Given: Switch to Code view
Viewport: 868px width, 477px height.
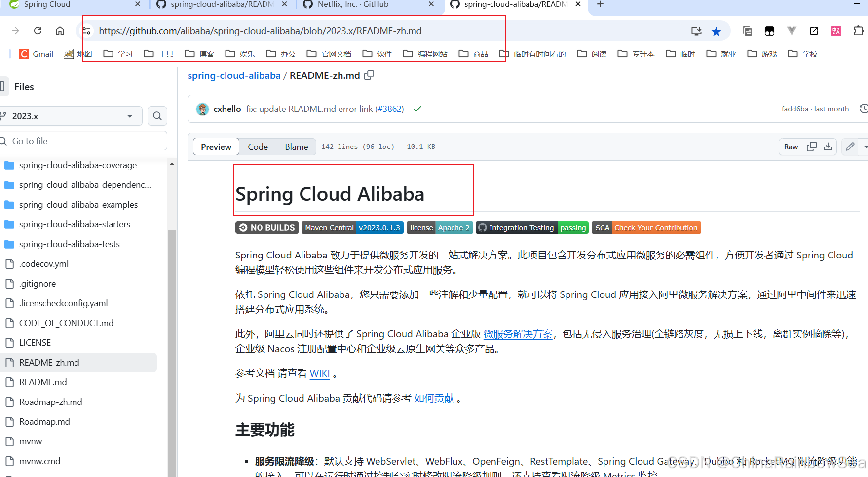Looking at the screenshot, I should pos(258,147).
